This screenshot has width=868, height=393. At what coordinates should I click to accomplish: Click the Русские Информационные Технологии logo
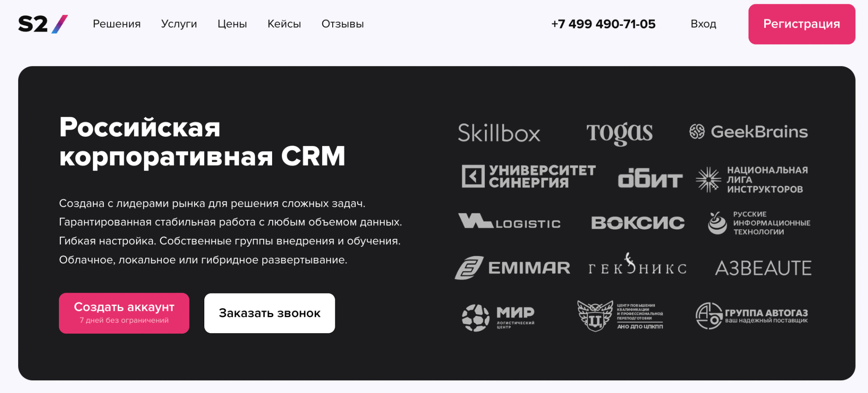coord(759,223)
